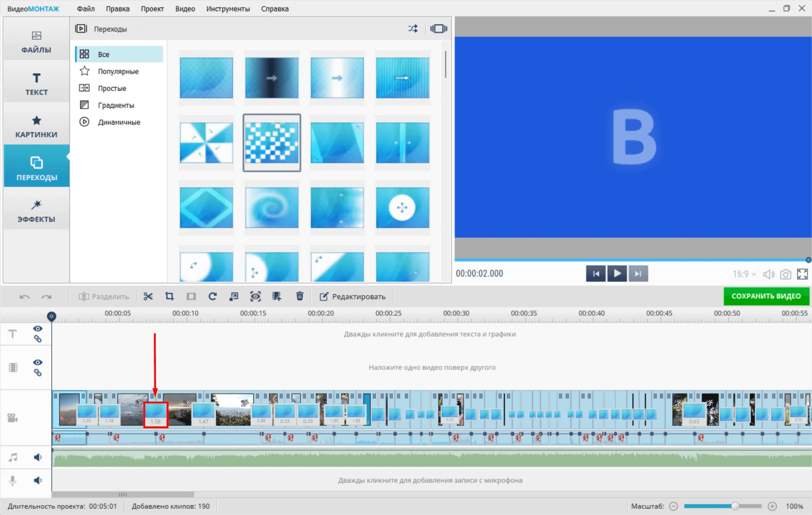The image size is (812, 515).
Task: Click the rotate clip icon
Action: click(x=212, y=296)
